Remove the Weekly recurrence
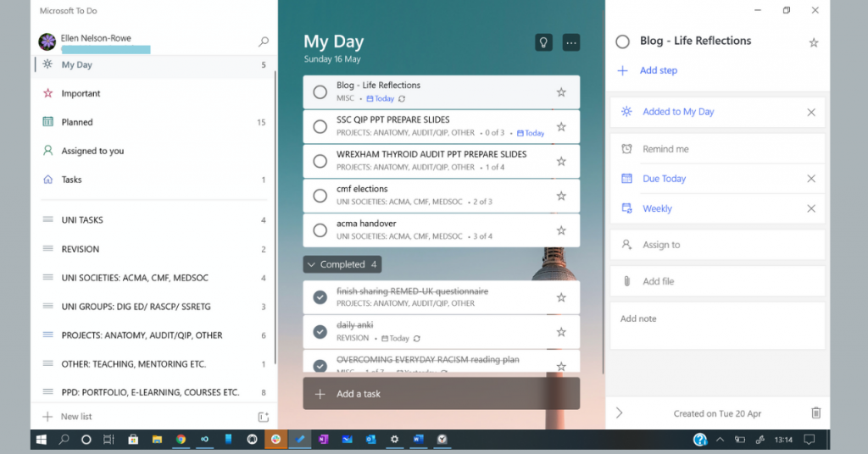The width and height of the screenshot is (868, 454). point(811,208)
